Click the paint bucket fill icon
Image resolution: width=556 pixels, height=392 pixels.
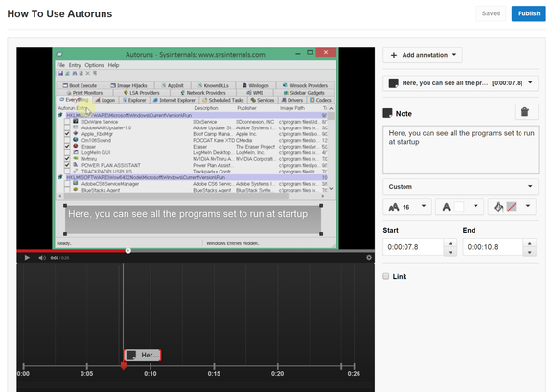(498, 207)
